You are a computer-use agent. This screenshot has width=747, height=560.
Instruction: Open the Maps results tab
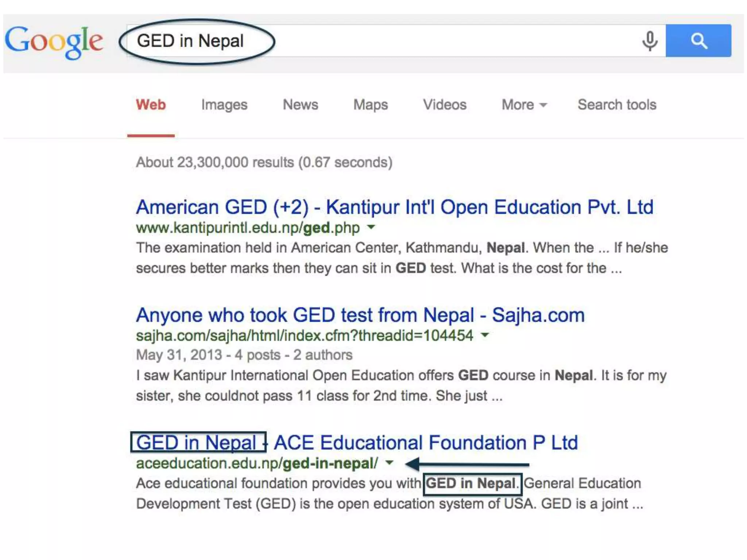coord(371,105)
